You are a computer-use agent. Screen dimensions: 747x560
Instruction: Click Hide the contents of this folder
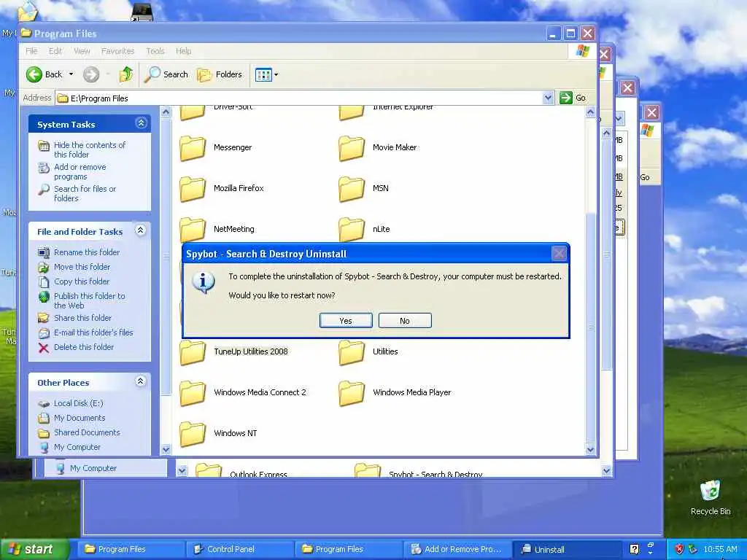(x=90, y=149)
